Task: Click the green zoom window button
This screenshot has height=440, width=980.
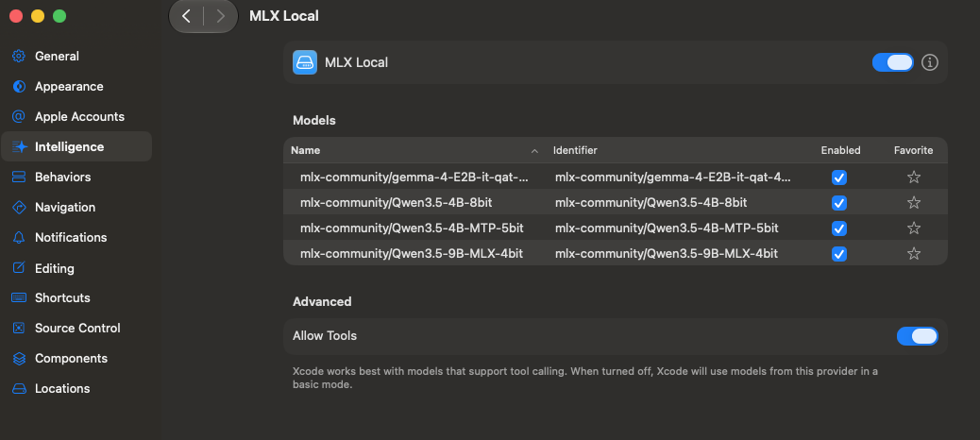Action: tap(59, 16)
